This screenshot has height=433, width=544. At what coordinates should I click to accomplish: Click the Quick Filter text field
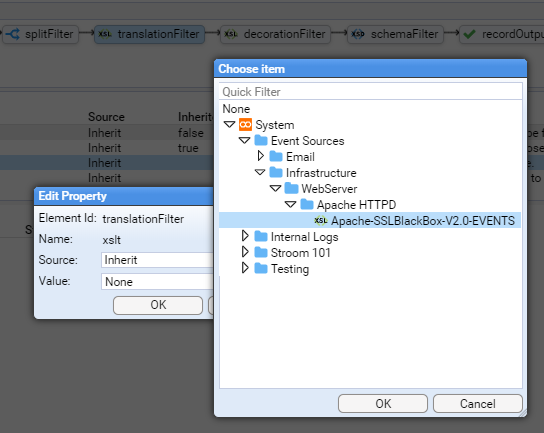tap(371, 91)
